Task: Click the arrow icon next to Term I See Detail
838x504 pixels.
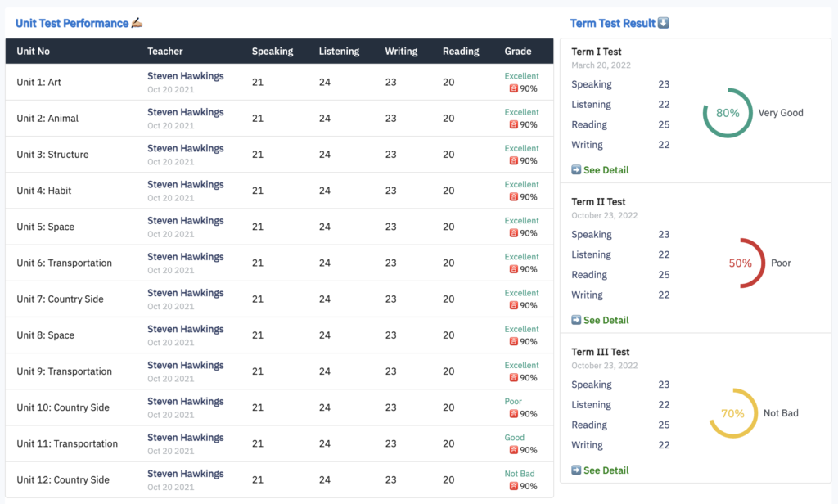Action: (576, 170)
